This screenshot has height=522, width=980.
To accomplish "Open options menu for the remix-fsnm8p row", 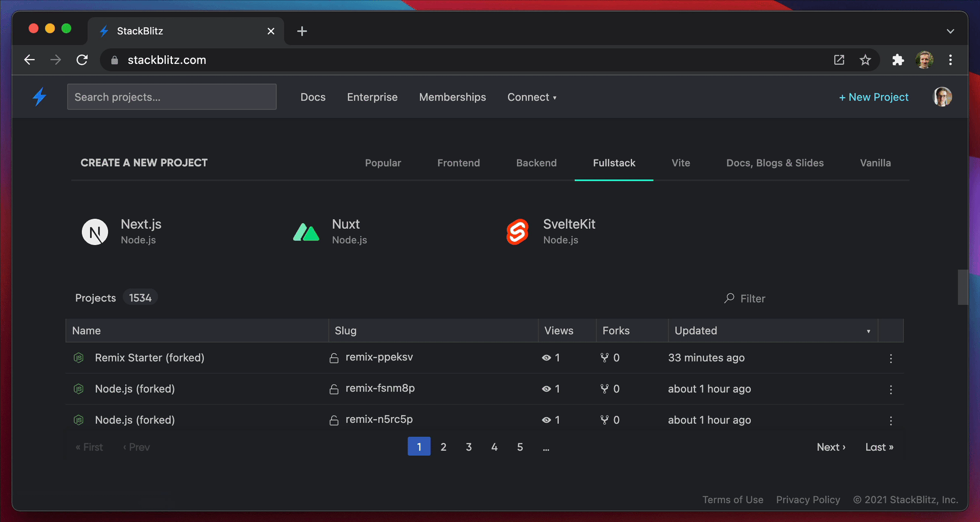I will pyautogui.click(x=891, y=389).
